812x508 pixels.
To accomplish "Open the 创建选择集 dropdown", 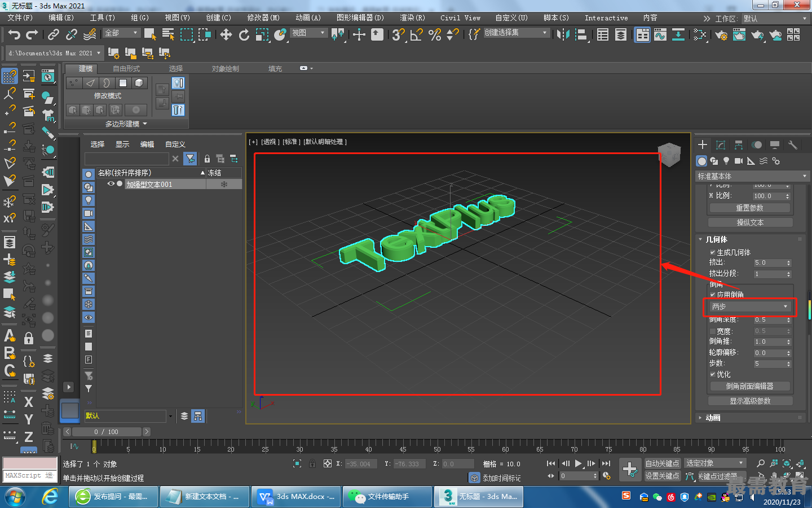I will [x=517, y=33].
